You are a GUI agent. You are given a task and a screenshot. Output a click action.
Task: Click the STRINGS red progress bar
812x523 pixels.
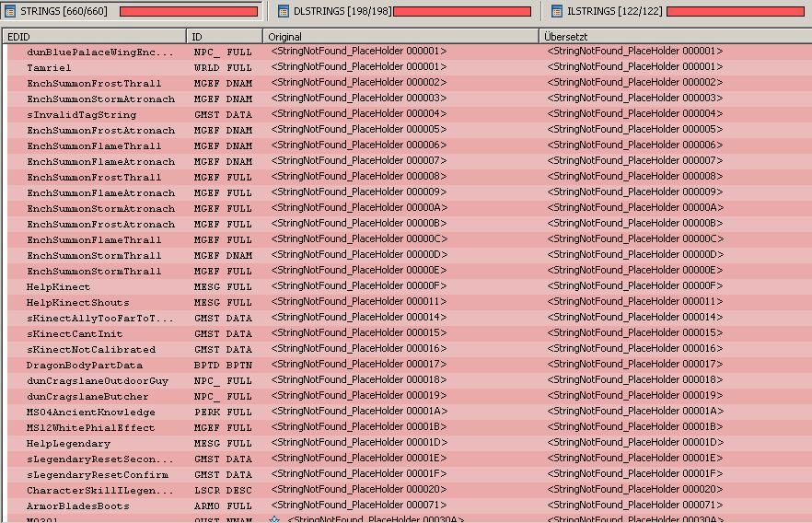coord(189,11)
